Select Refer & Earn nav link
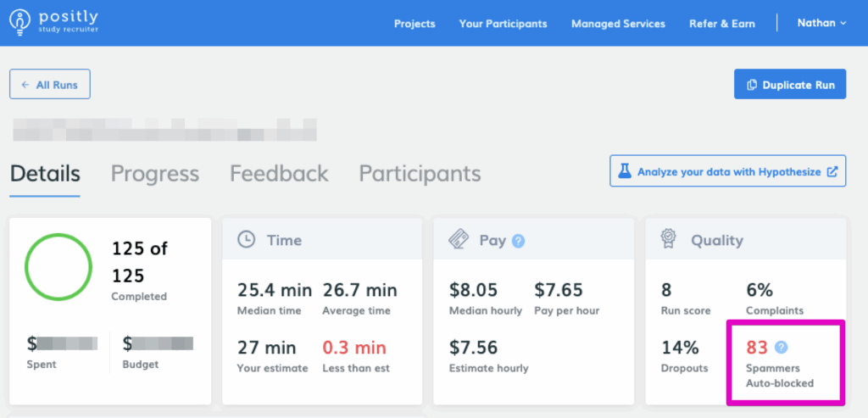Viewport: 868px width, 418px height. 721,24
